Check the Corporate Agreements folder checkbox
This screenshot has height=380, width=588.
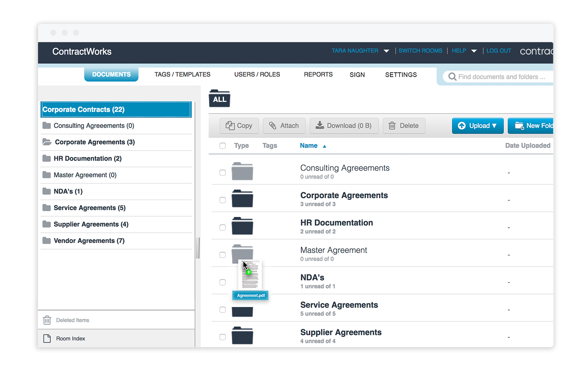[222, 200]
